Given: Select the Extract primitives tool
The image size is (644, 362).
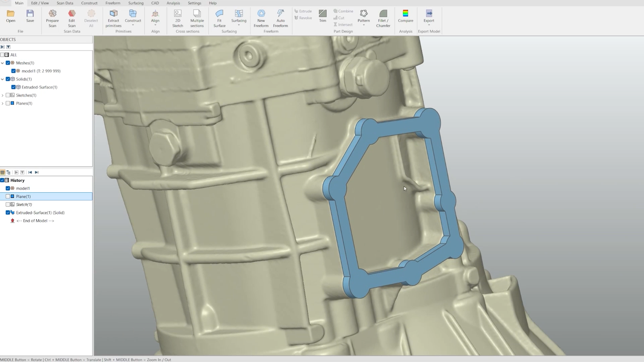Looking at the screenshot, I should point(113,13).
